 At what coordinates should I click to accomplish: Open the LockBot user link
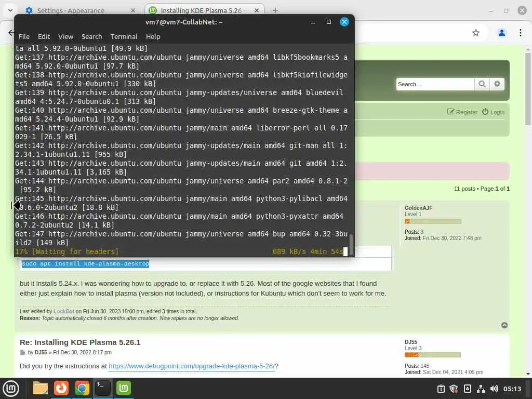click(64, 311)
